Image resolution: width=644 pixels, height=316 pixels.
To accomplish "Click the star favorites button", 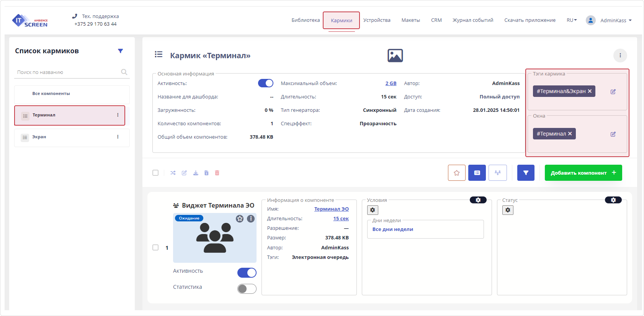I will point(457,173).
